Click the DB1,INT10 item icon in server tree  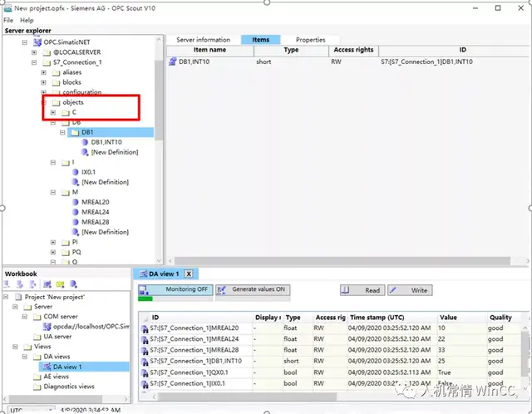[85, 142]
